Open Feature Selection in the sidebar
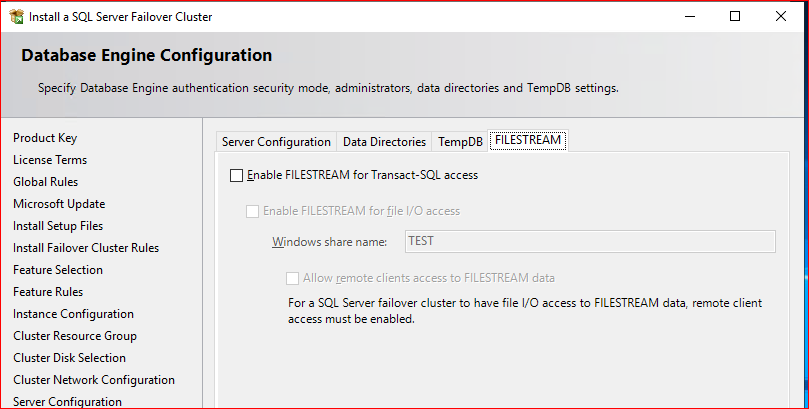This screenshot has width=809, height=409. click(x=58, y=270)
